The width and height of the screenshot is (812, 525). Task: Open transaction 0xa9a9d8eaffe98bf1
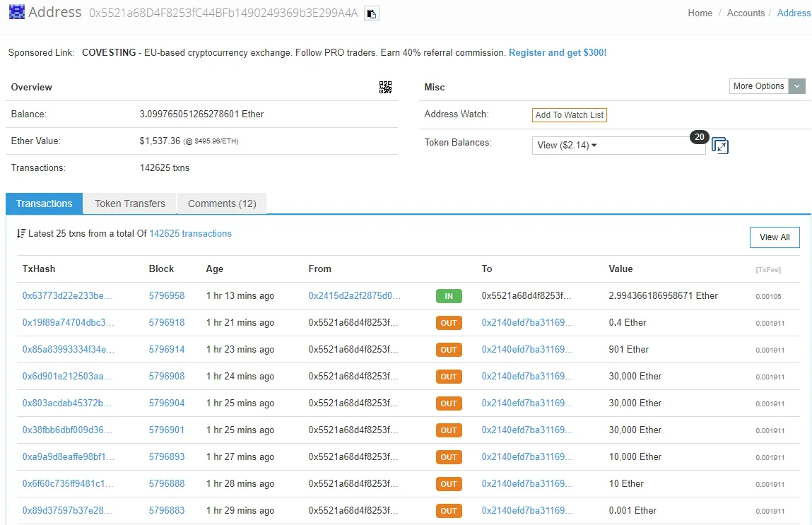69,457
